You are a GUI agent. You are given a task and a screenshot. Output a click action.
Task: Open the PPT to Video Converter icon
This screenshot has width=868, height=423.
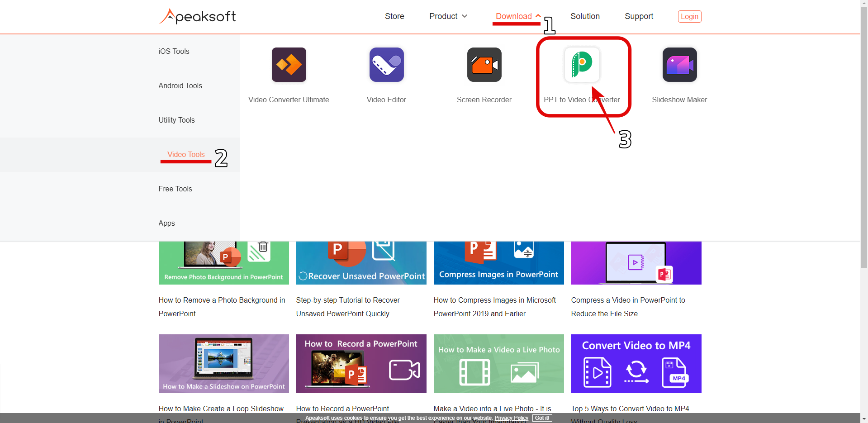[582, 65]
